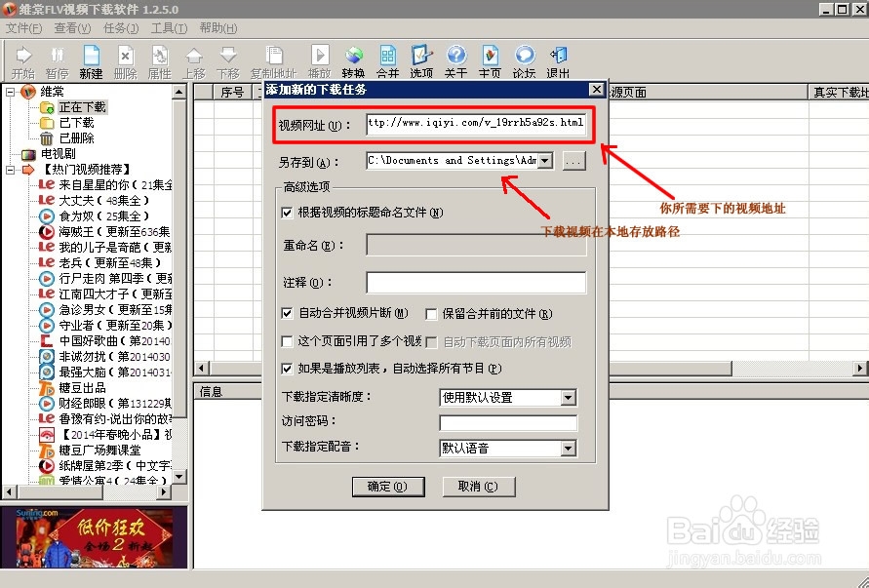Click the 关于 (About) toolbar icon
The height and width of the screenshot is (588, 869).
(x=455, y=60)
